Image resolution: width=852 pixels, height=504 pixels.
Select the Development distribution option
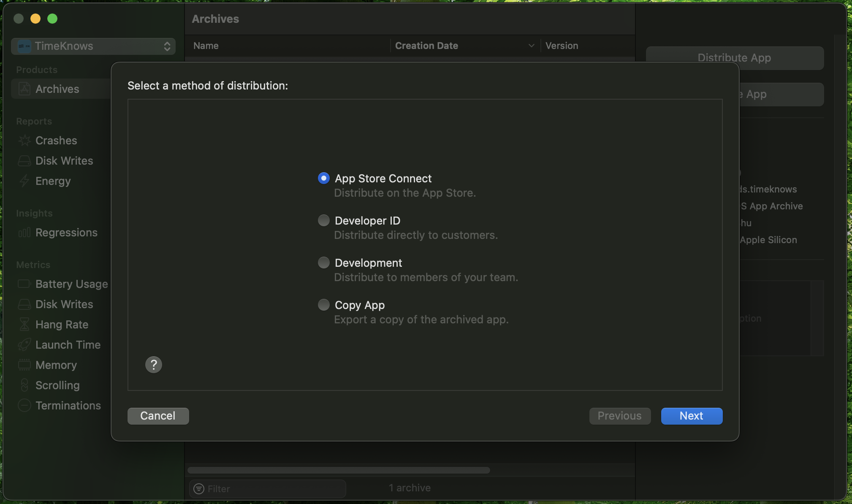[x=324, y=263]
